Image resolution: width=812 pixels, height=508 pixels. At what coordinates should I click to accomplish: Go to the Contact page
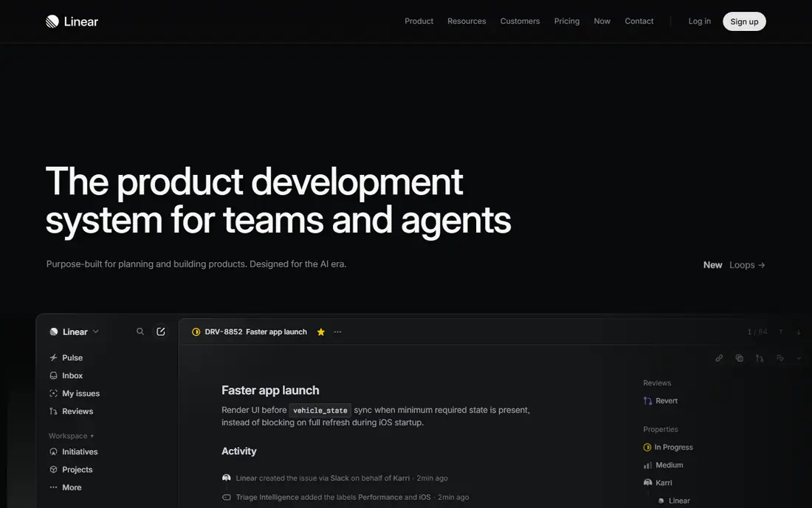pos(639,21)
